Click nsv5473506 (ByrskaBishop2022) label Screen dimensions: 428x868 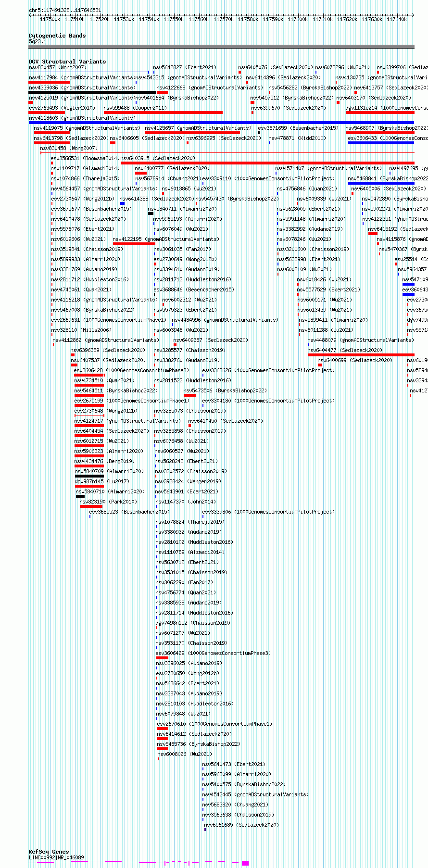(x=225, y=390)
